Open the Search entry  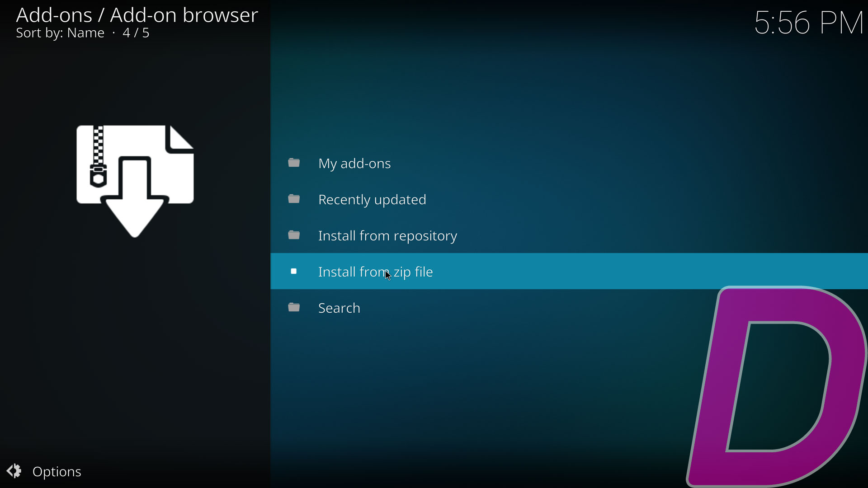(569, 308)
